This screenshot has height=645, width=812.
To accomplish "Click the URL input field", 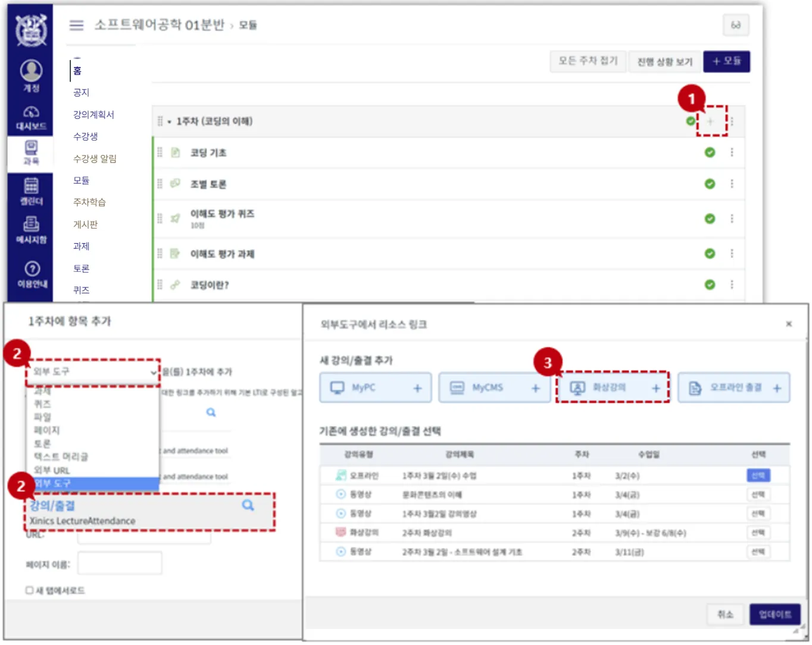I will click(x=144, y=537).
